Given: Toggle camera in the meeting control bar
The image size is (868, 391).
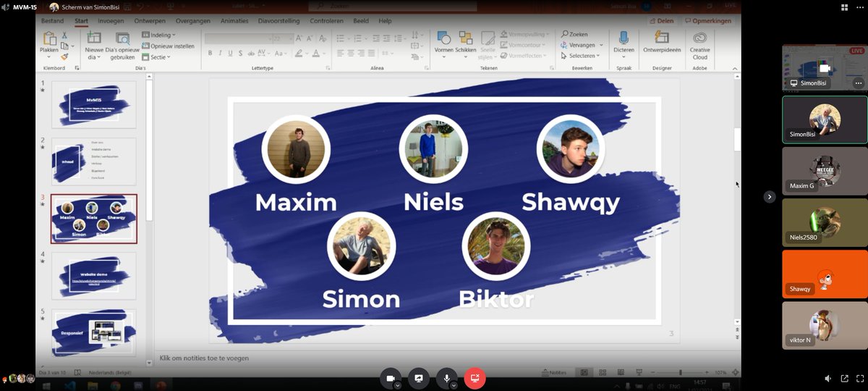Looking at the screenshot, I should [x=391, y=378].
